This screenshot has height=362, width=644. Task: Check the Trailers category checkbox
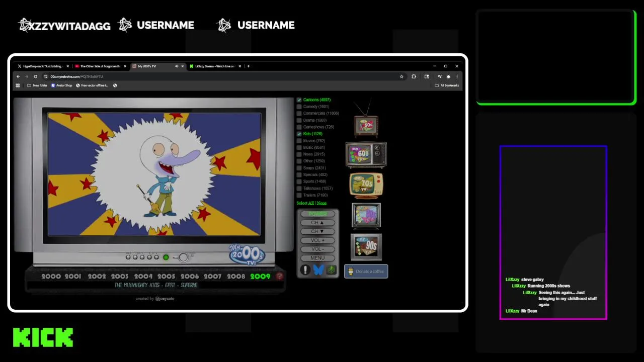point(299,195)
